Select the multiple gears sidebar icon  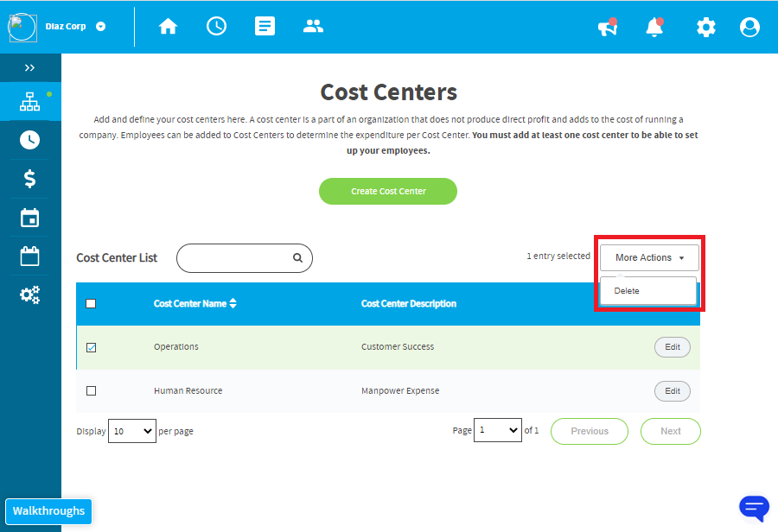(29, 295)
